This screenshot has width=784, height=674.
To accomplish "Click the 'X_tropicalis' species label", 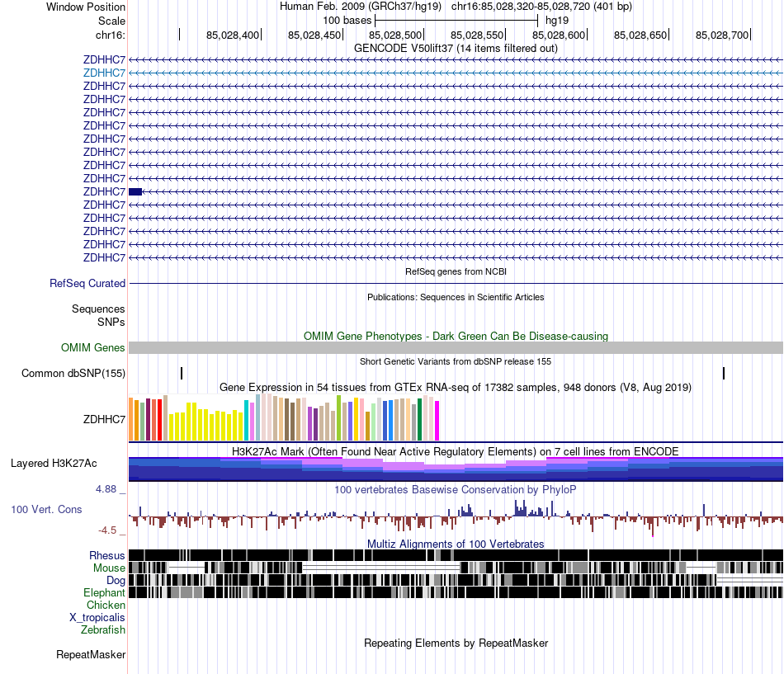I will (97, 618).
